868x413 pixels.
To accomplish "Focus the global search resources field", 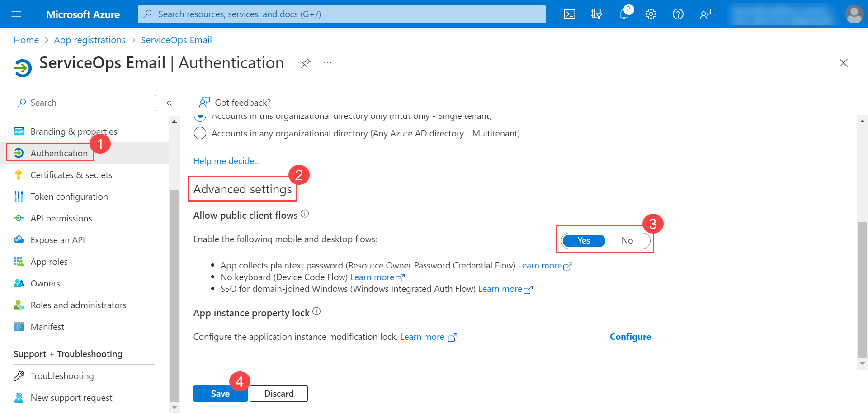I will 342,14.
